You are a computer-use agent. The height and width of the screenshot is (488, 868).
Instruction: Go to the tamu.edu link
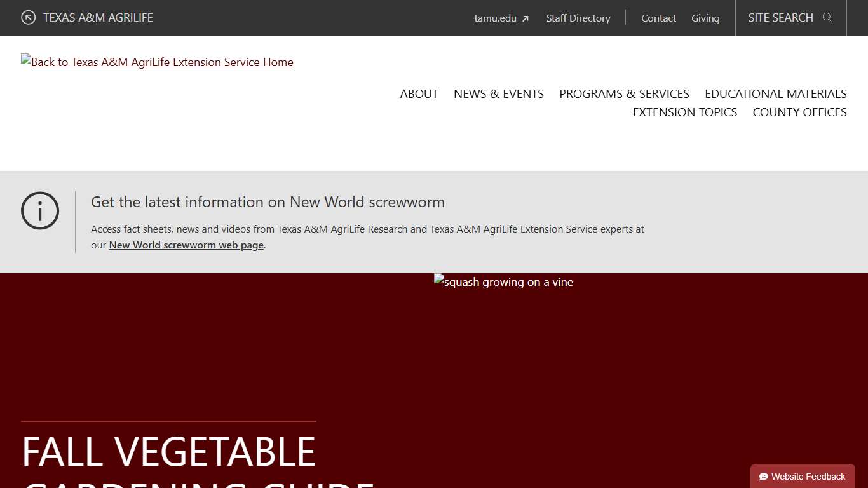click(x=495, y=18)
